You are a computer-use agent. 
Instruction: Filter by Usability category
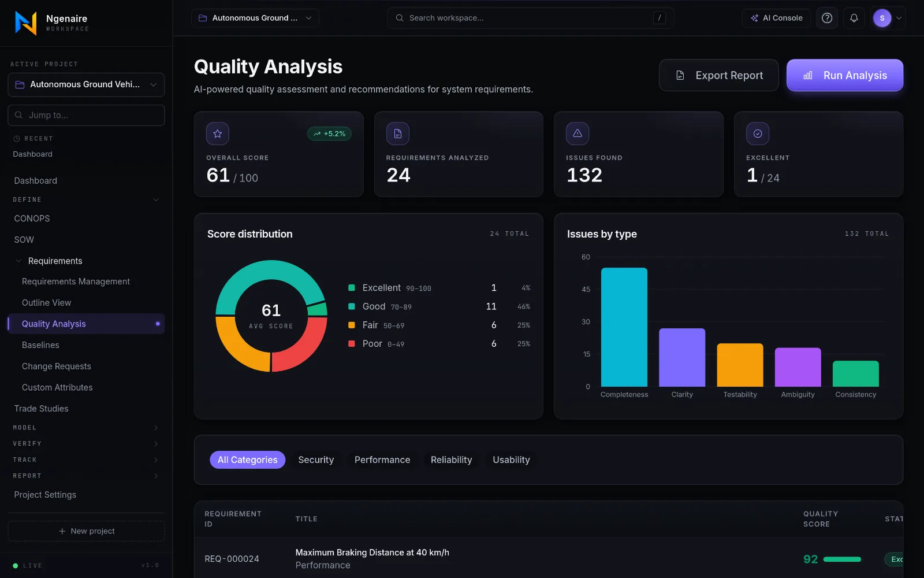(x=511, y=460)
